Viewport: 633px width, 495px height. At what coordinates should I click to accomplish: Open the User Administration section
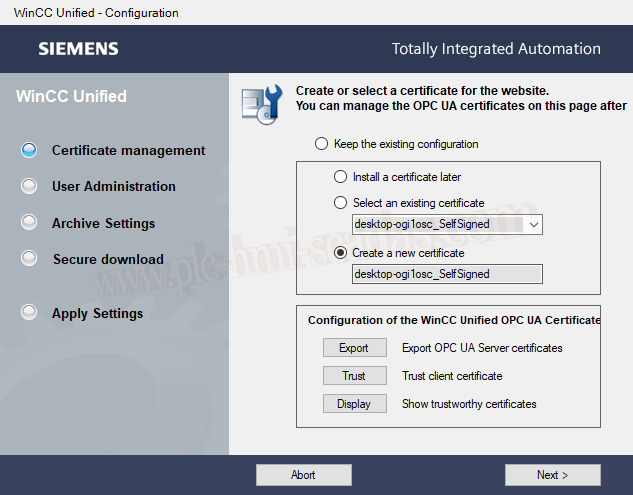(113, 186)
